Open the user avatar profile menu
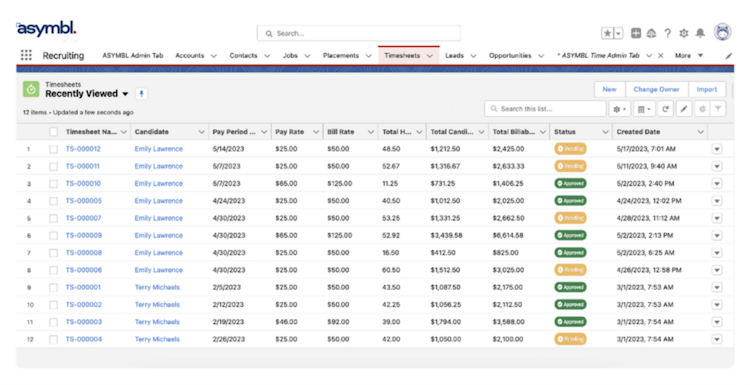 [x=722, y=33]
